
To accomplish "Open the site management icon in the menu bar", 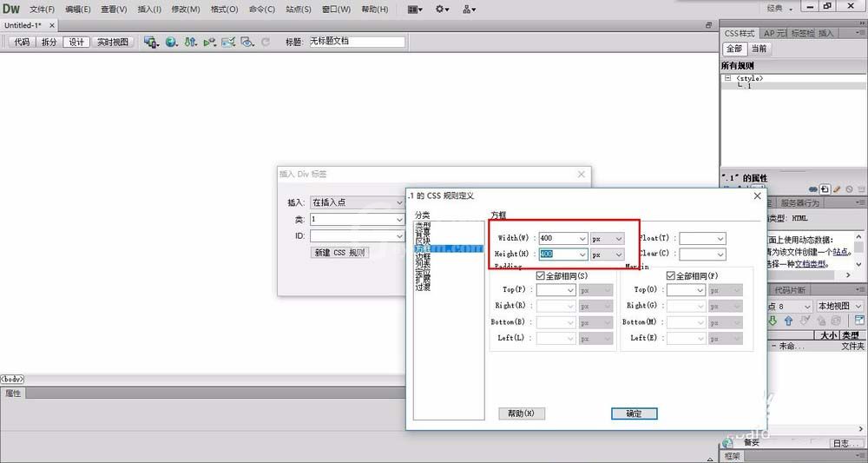I will (470, 9).
